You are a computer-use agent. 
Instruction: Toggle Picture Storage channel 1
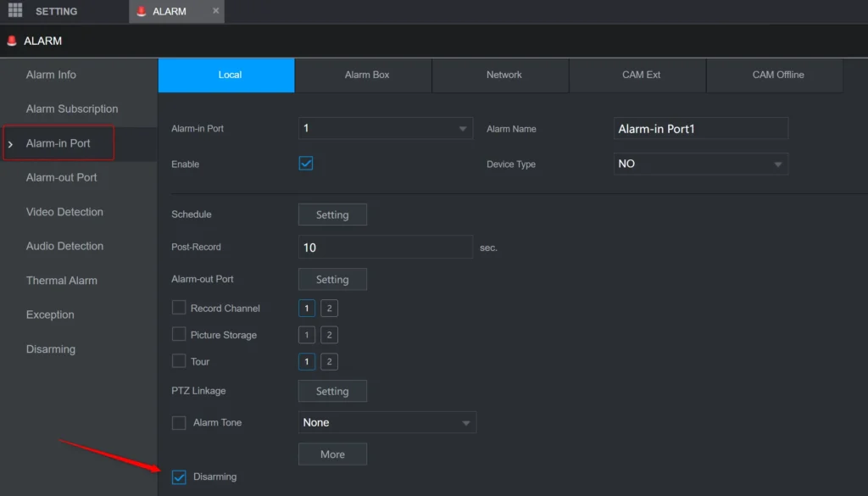coord(307,335)
